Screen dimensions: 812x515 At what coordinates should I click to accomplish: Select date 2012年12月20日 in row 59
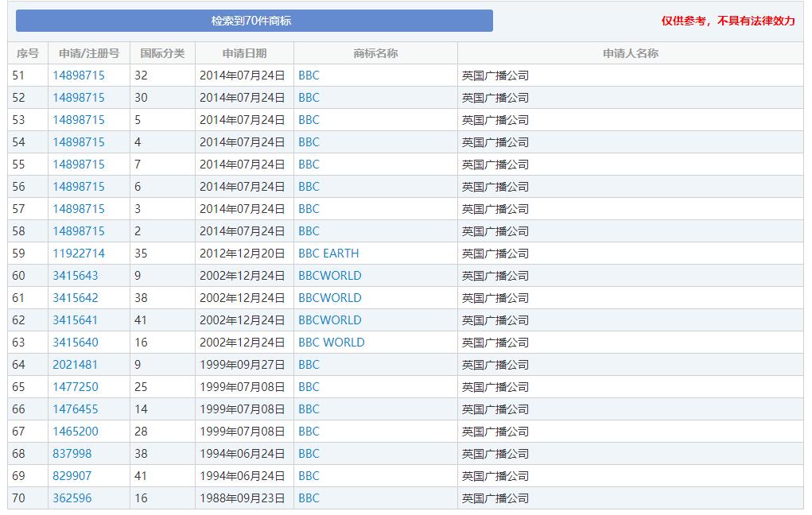[243, 253]
